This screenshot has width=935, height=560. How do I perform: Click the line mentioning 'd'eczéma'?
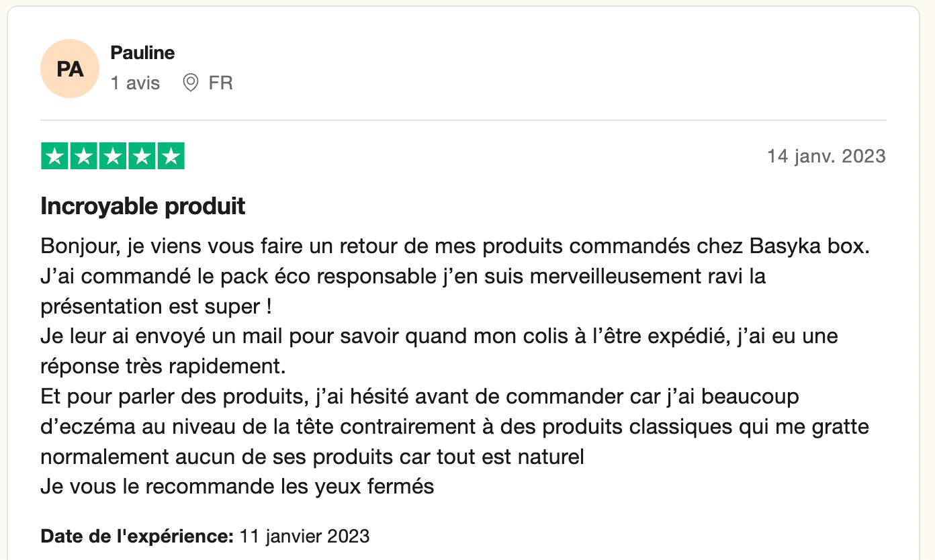[x=455, y=426]
